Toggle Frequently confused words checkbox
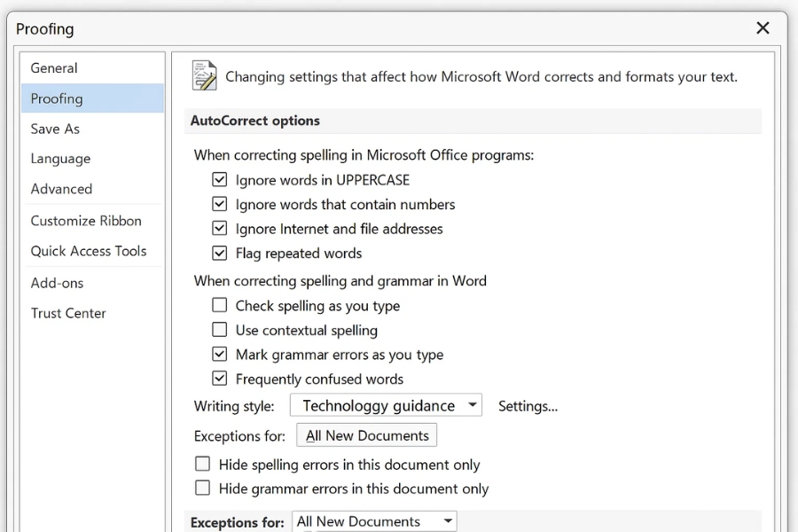Image resolution: width=798 pixels, height=532 pixels. [x=220, y=379]
